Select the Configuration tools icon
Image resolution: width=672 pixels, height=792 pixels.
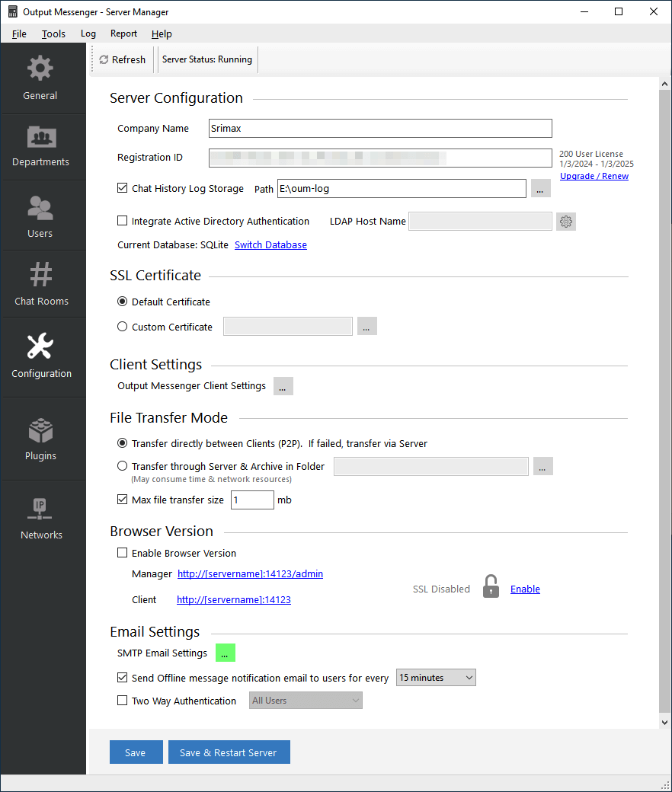(40, 346)
